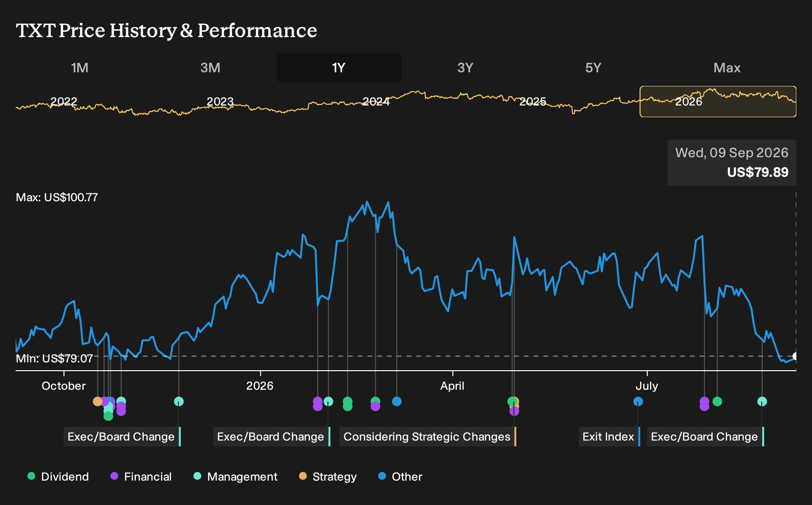The width and height of the screenshot is (812, 505).
Task: Click the blue Exit Index event marker
Action: [638, 401]
